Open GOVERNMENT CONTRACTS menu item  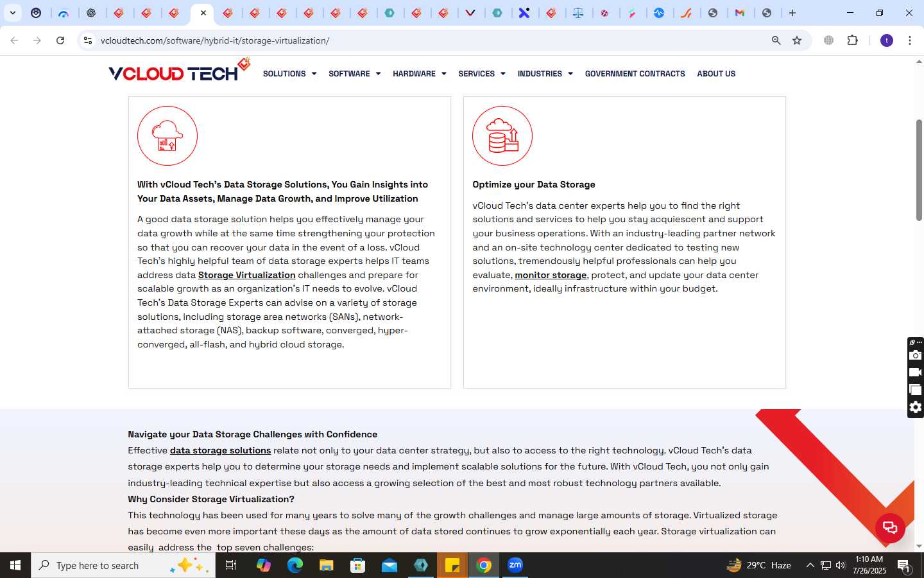point(635,74)
